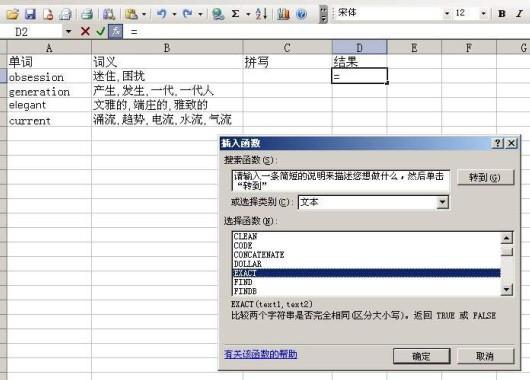Open the font size dropdown

pos(483,13)
